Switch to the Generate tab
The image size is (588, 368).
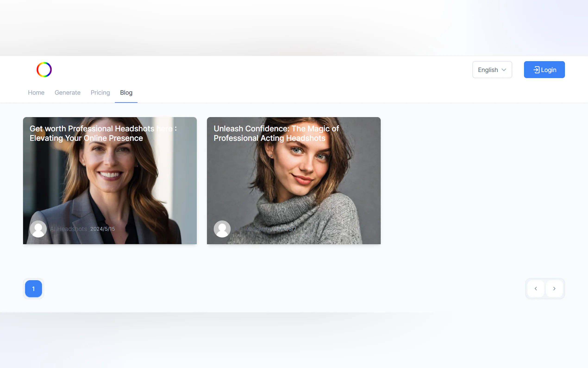click(67, 93)
